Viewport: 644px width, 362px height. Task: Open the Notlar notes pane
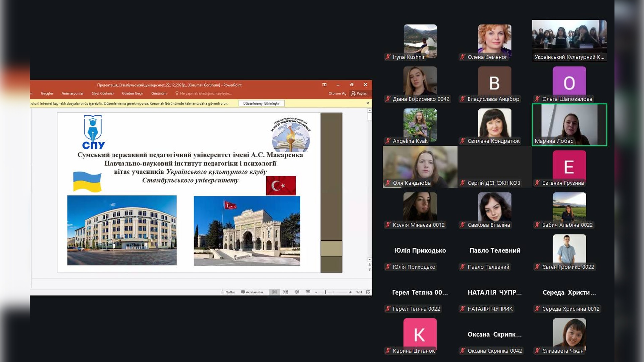tap(228, 292)
